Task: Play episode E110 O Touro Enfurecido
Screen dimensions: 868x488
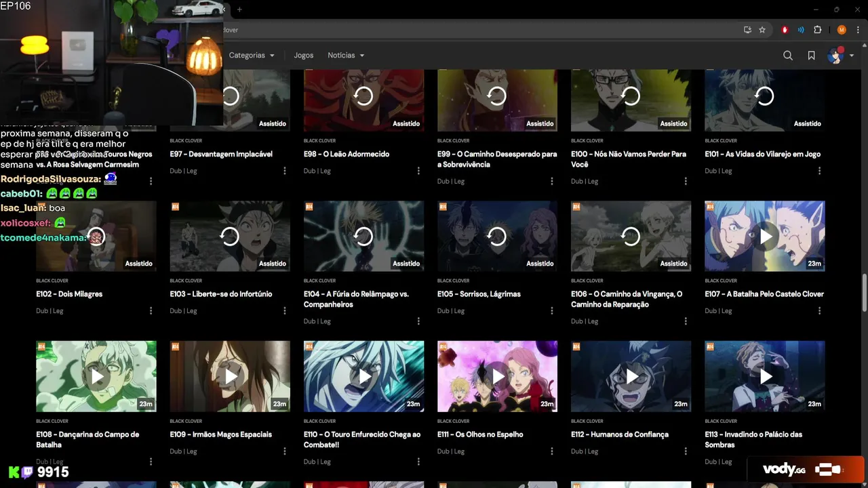Action: tap(363, 376)
